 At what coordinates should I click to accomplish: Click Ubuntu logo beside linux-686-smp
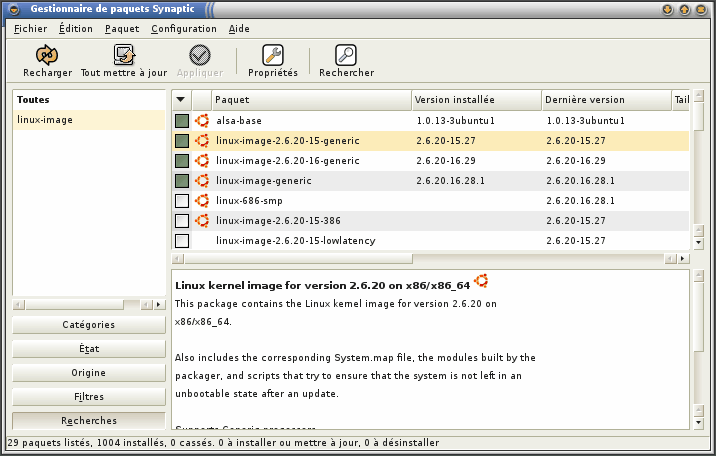pos(202,201)
